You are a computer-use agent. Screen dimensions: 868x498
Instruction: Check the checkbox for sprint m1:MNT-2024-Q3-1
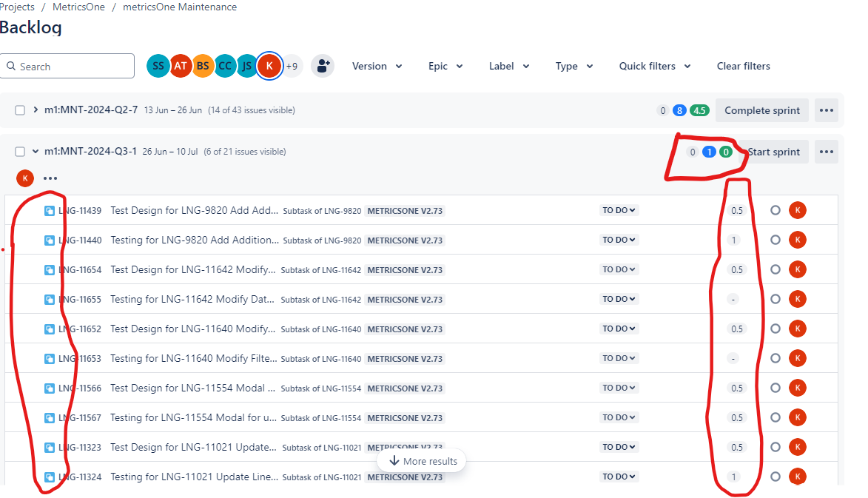pos(19,150)
